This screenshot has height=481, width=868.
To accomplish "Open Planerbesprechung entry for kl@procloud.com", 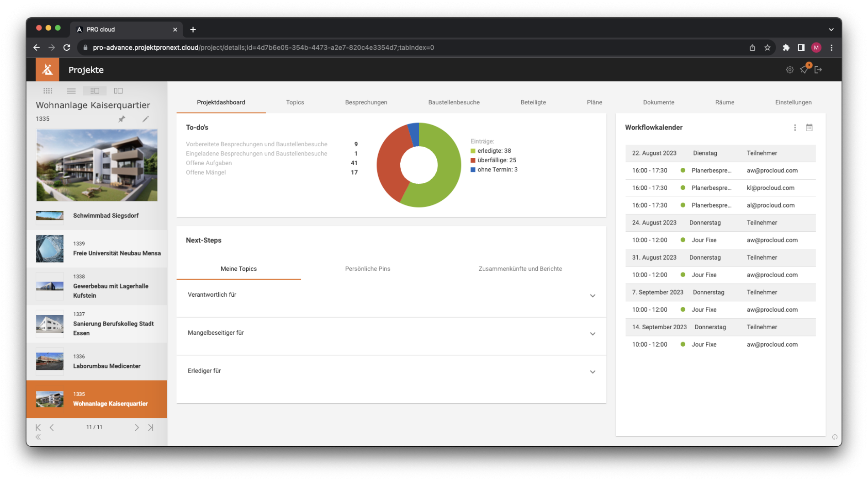I will point(720,188).
